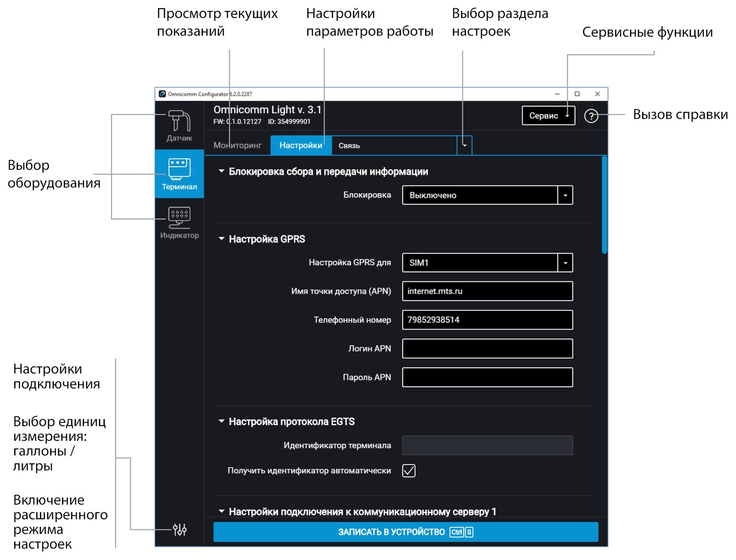Collapse Настройки подключения к коммуникационному серверу 1
This screenshot has height=560, width=736.
pos(222,511)
